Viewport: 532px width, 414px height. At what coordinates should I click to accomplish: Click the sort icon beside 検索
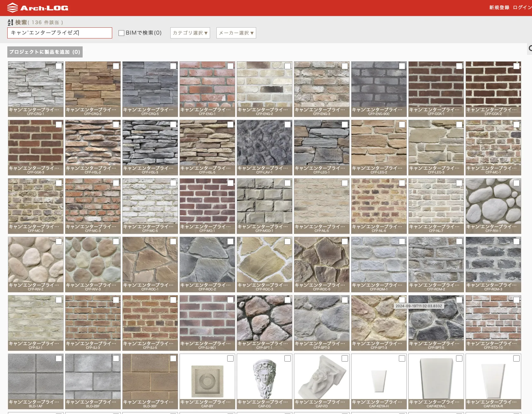pos(10,22)
